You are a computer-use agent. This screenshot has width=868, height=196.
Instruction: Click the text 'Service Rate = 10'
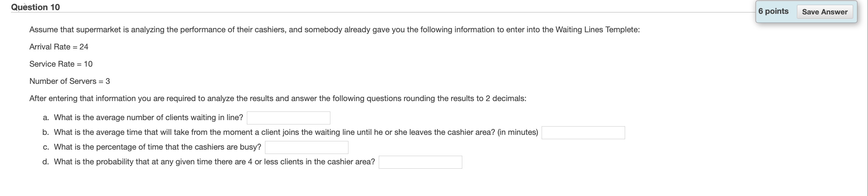61,64
